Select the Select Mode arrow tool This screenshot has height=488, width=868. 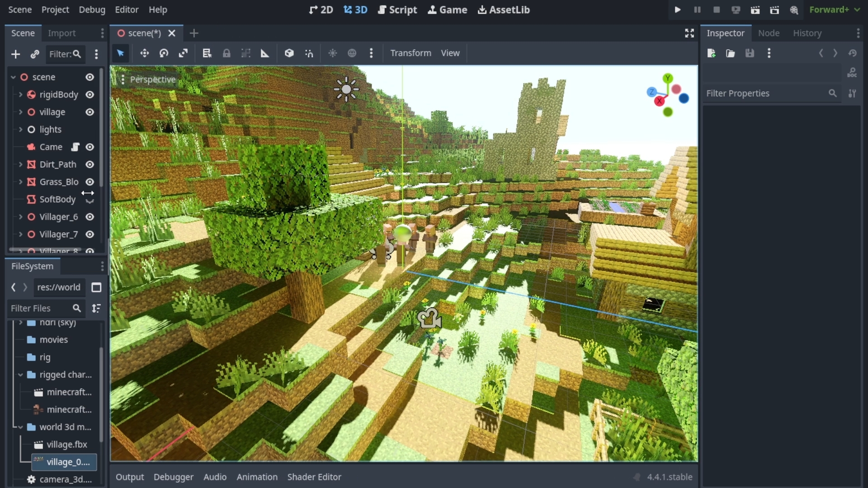coord(120,53)
